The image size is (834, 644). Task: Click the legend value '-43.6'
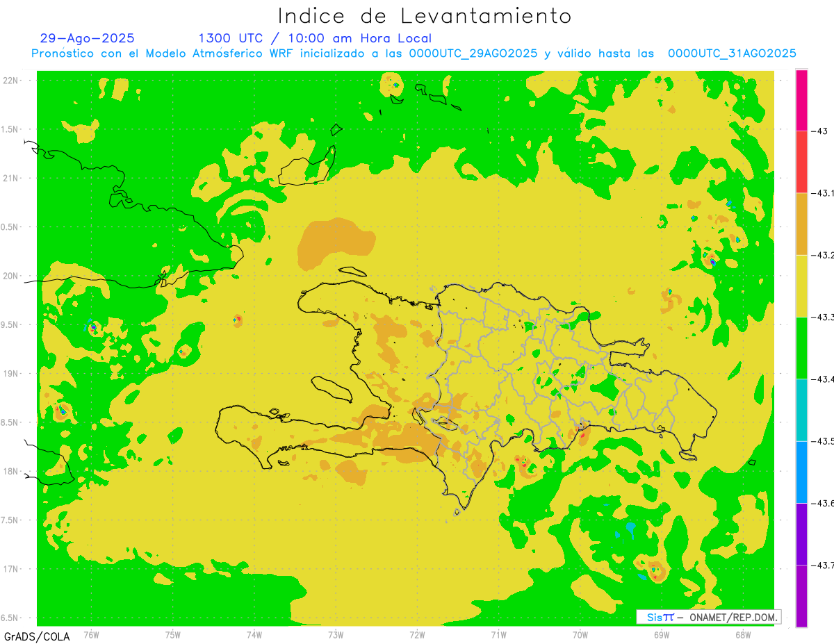(x=824, y=503)
